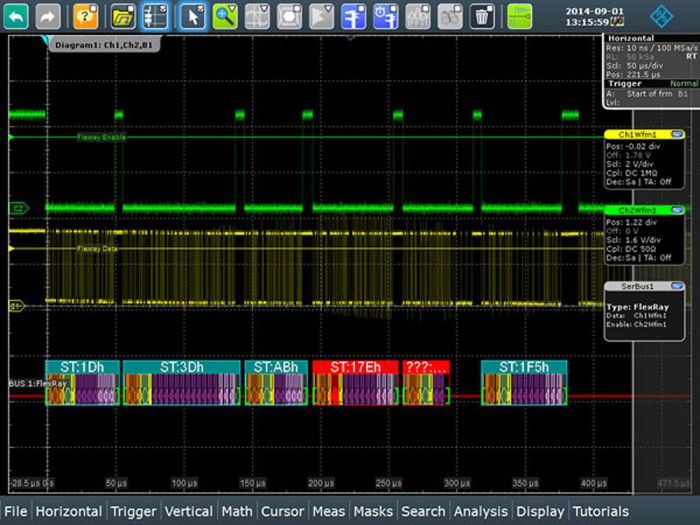Viewport: 700px width, 525px height.
Task: Click the Delete trash can icon
Action: pos(482,17)
